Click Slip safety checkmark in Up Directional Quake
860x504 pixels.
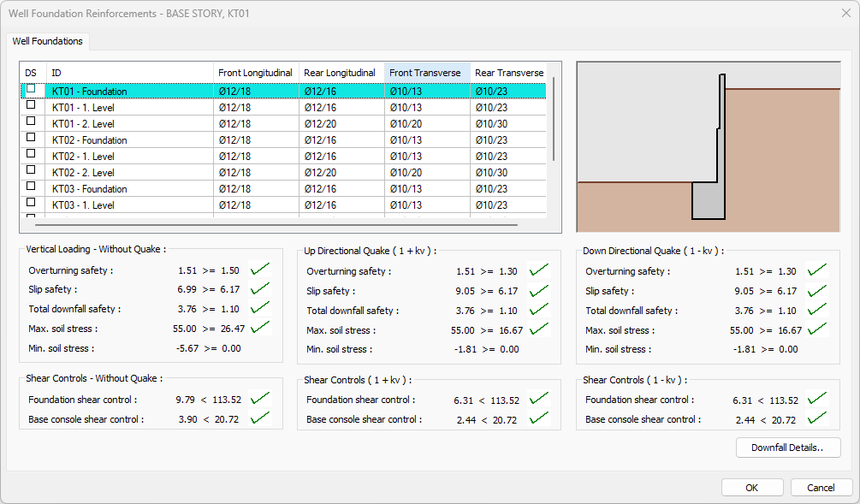click(538, 291)
